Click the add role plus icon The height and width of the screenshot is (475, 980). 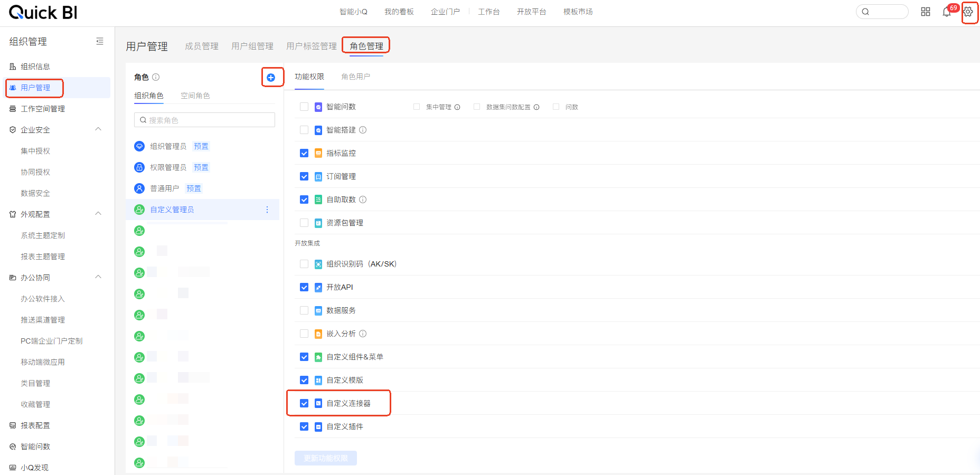[x=271, y=78]
